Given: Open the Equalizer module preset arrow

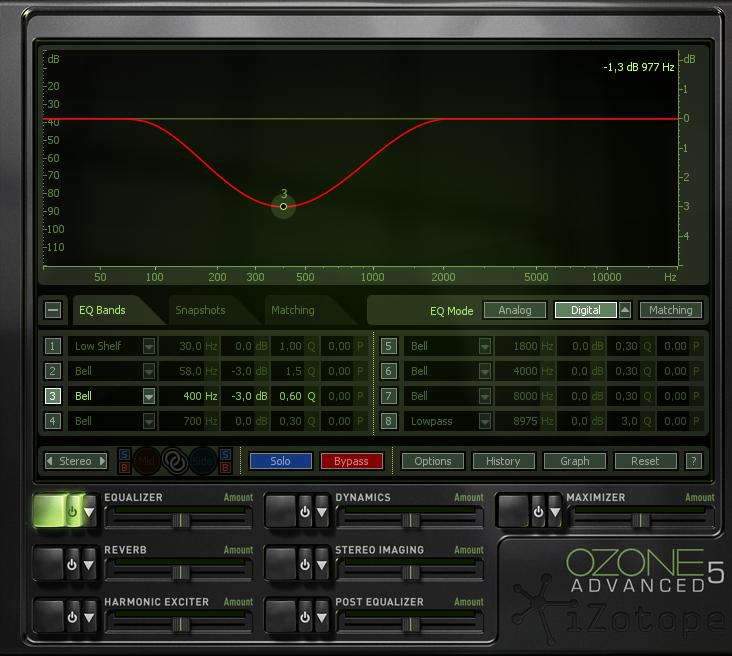Looking at the screenshot, I should [x=89, y=512].
